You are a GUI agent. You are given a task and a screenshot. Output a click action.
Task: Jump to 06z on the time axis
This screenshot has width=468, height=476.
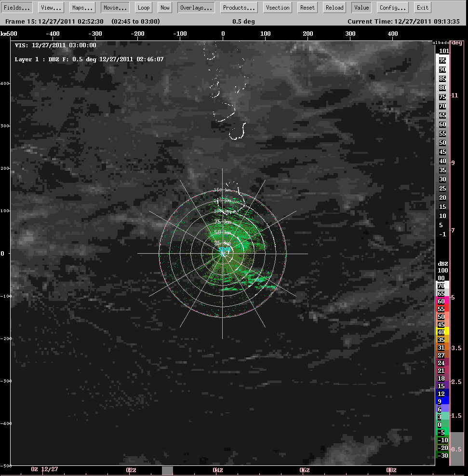(x=305, y=470)
